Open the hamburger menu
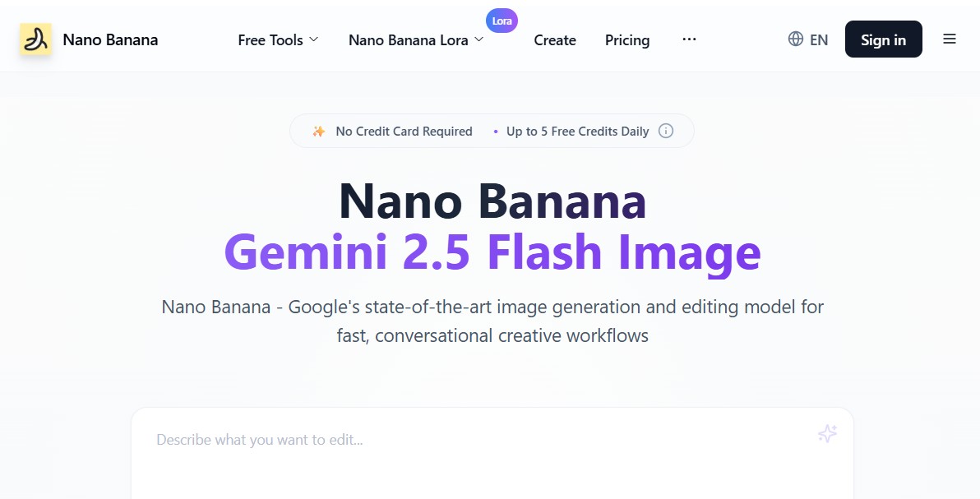980x499 pixels. point(950,39)
